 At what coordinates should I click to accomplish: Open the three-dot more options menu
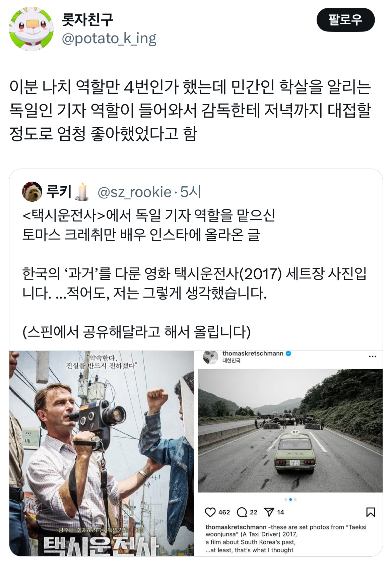[x=373, y=357]
